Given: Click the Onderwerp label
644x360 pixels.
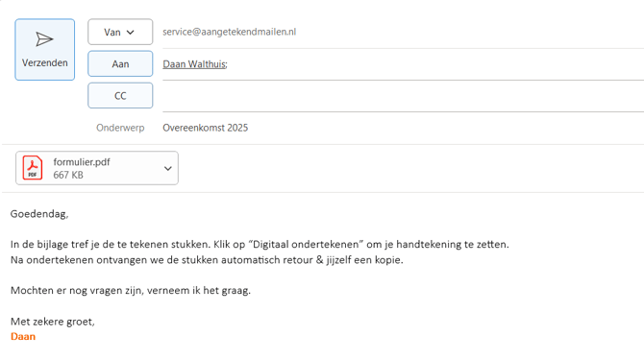Looking at the screenshot, I should click(x=120, y=128).
